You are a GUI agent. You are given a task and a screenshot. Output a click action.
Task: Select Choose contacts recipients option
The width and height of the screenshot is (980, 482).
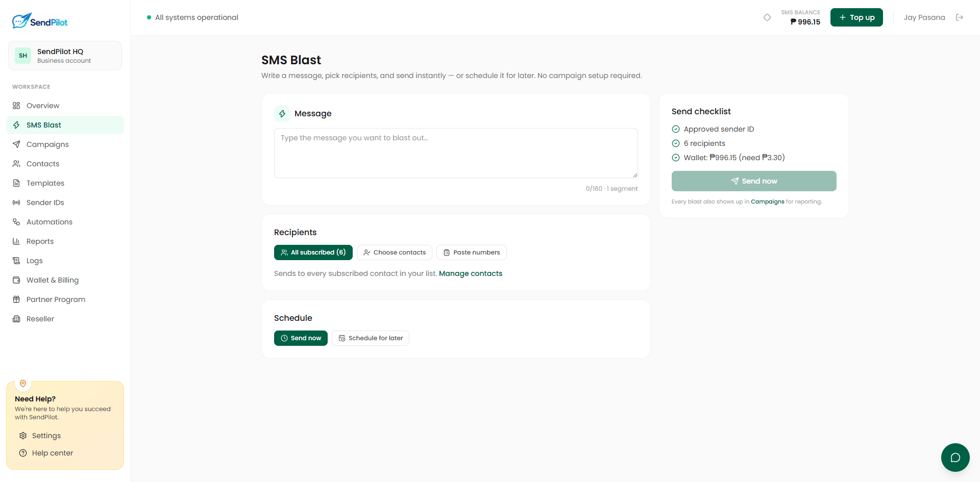[x=395, y=252]
